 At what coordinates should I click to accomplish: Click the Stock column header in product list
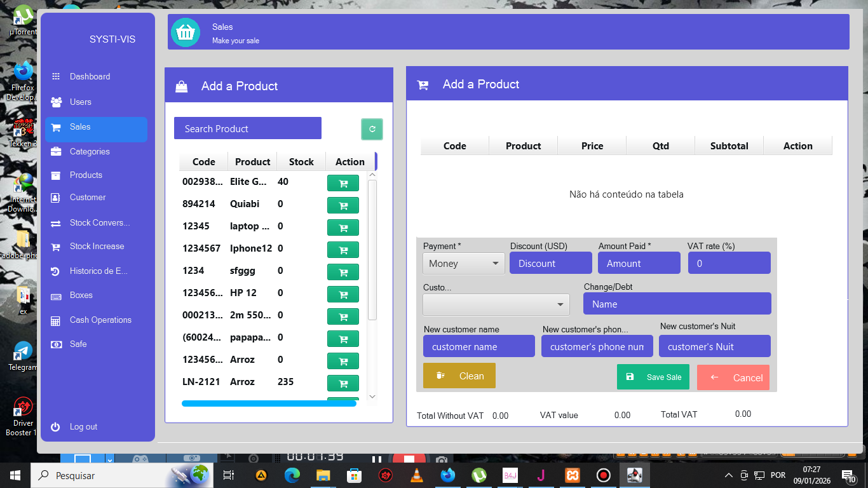(x=301, y=161)
